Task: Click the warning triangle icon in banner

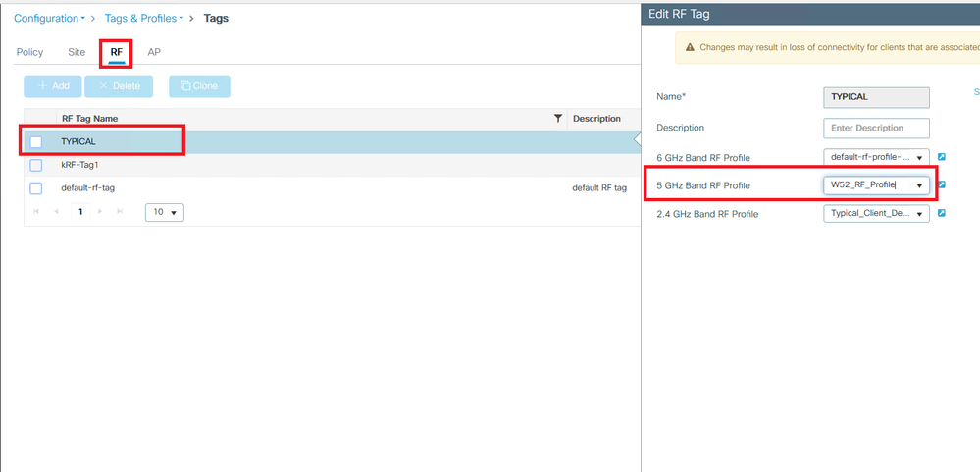Action: pyautogui.click(x=690, y=47)
